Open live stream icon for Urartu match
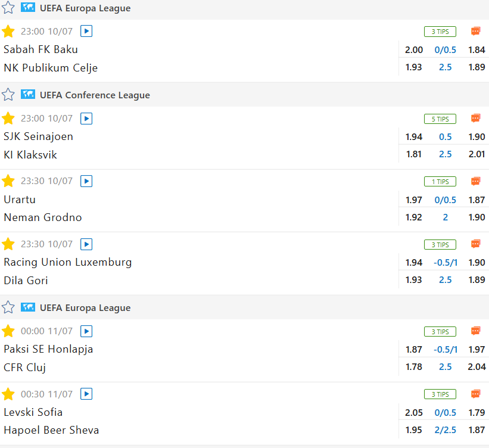Viewport: 489px width, 448px height. 86,181
